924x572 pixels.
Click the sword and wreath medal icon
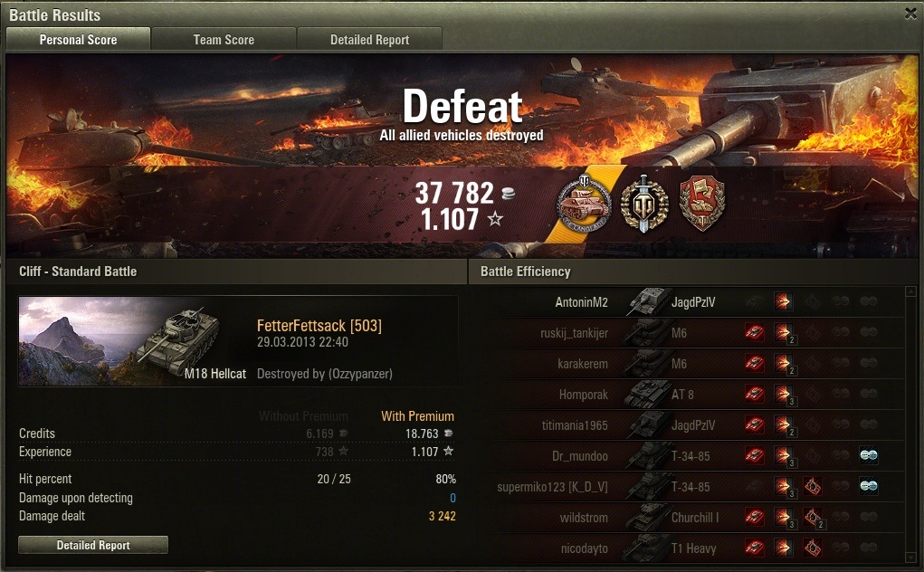tap(644, 204)
